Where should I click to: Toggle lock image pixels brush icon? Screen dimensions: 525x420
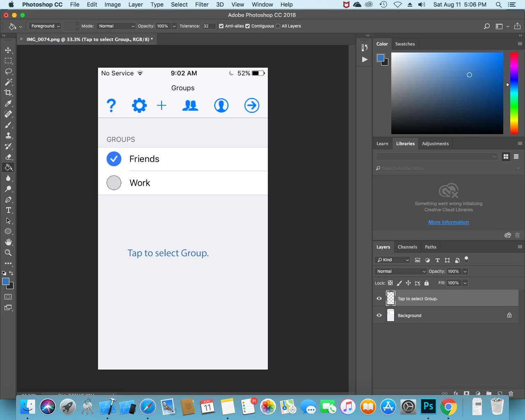[x=399, y=283]
